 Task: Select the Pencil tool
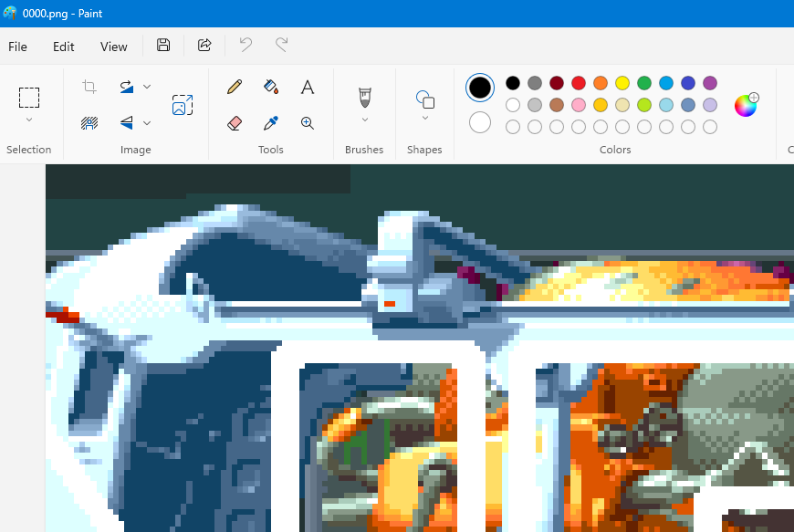(235, 87)
